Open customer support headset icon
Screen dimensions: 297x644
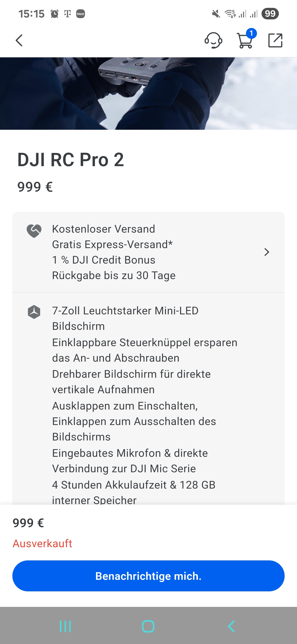[x=213, y=40]
